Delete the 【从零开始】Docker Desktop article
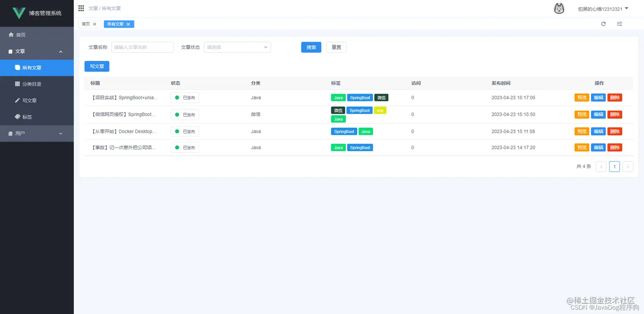 tap(615, 131)
